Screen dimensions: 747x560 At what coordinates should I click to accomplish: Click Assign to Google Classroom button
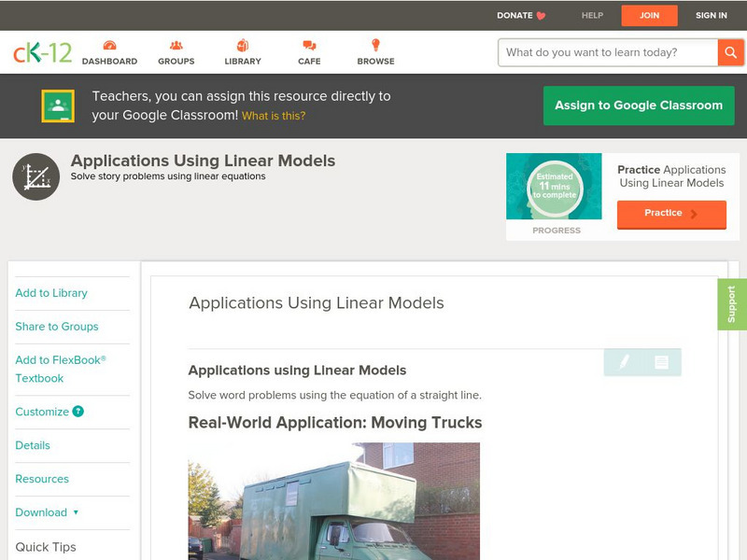639,105
